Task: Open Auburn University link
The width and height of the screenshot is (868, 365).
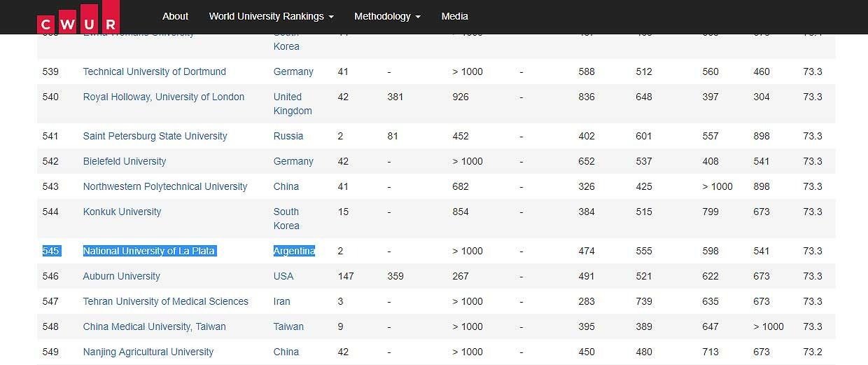Action: point(122,276)
